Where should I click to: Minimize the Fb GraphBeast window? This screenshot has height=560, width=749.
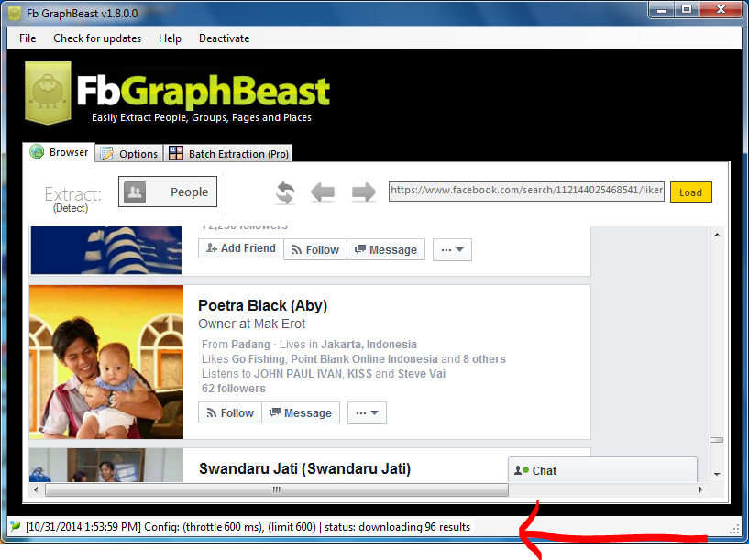point(662,9)
